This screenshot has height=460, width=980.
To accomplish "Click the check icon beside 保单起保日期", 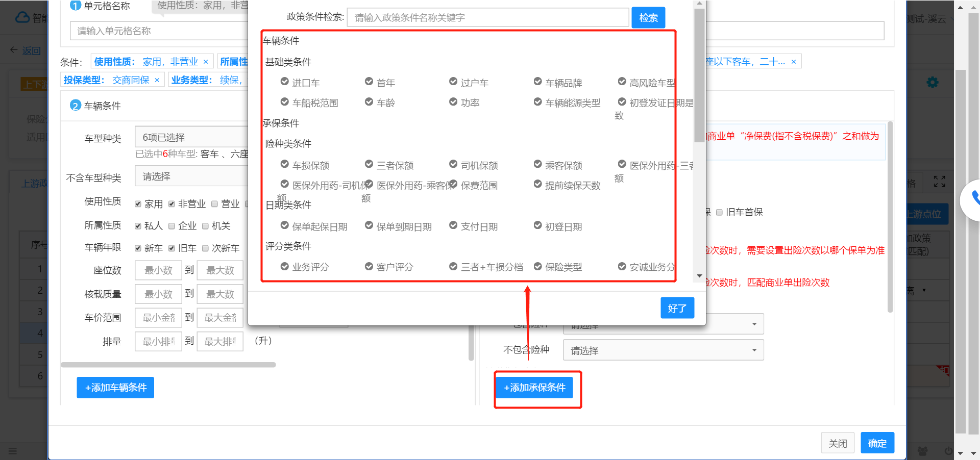I will click(285, 225).
